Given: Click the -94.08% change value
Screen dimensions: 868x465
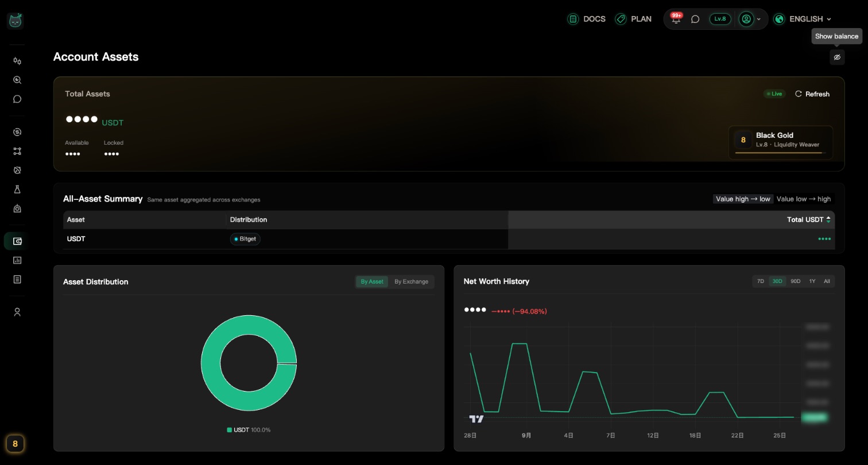Looking at the screenshot, I should (529, 311).
